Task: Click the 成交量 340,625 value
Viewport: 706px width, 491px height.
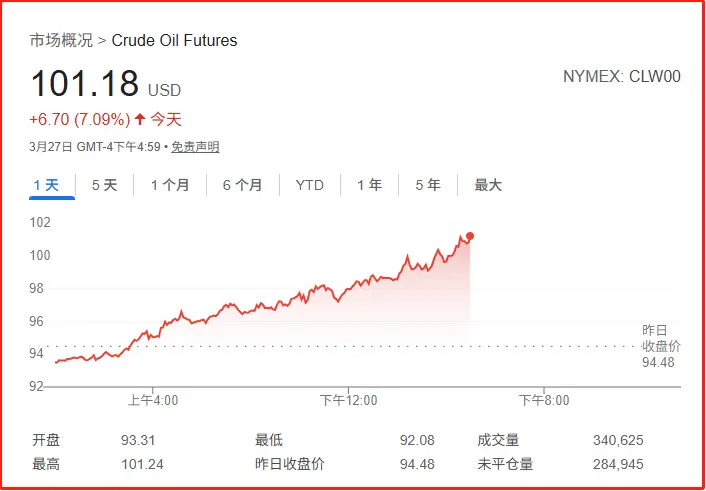Action: tap(618, 440)
